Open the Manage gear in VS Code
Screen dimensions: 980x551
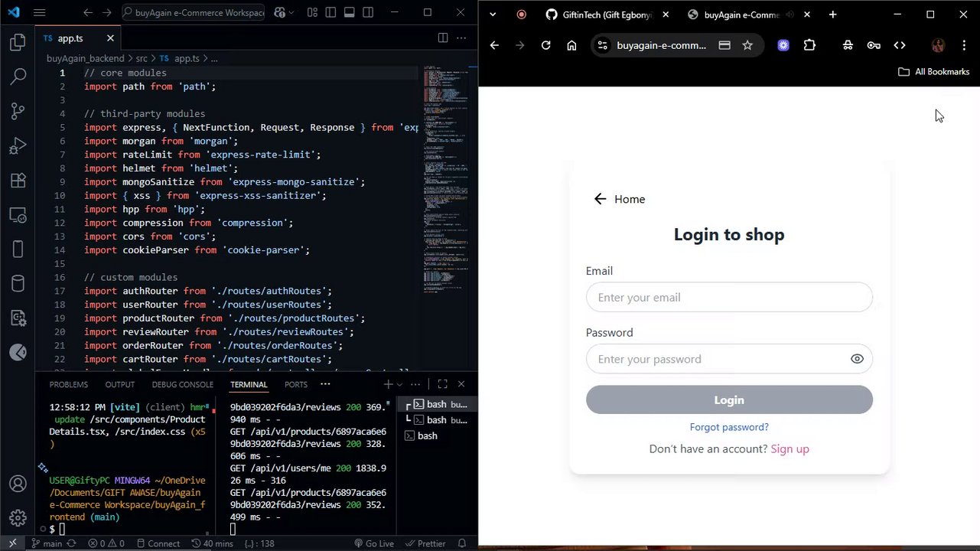[x=18, y=517]
